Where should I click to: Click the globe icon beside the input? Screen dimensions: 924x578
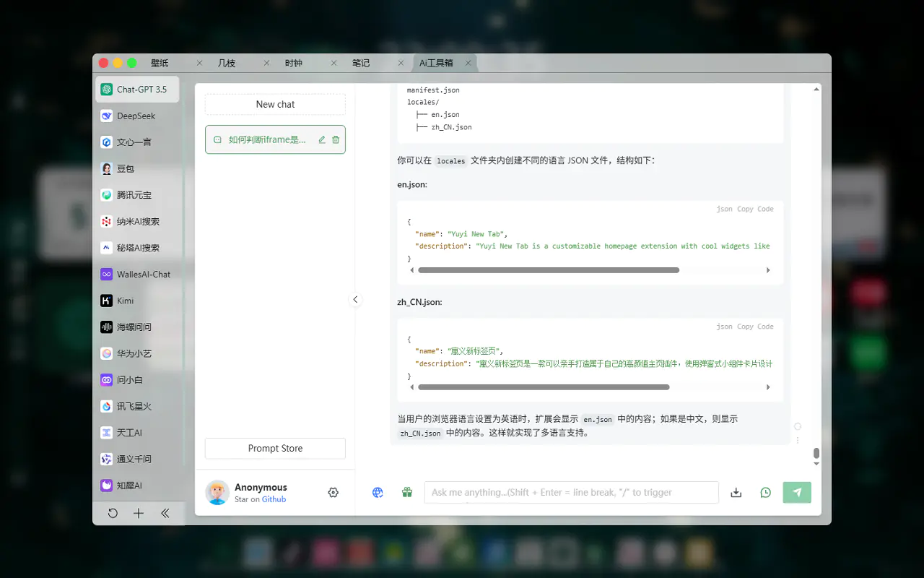click(378, 493)
